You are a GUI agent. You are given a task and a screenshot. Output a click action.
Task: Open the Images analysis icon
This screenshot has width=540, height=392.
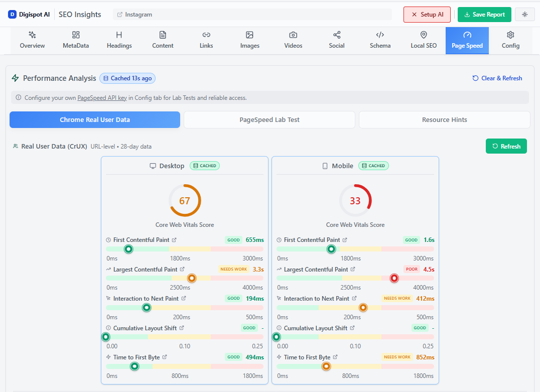click(x=249, y=35)
